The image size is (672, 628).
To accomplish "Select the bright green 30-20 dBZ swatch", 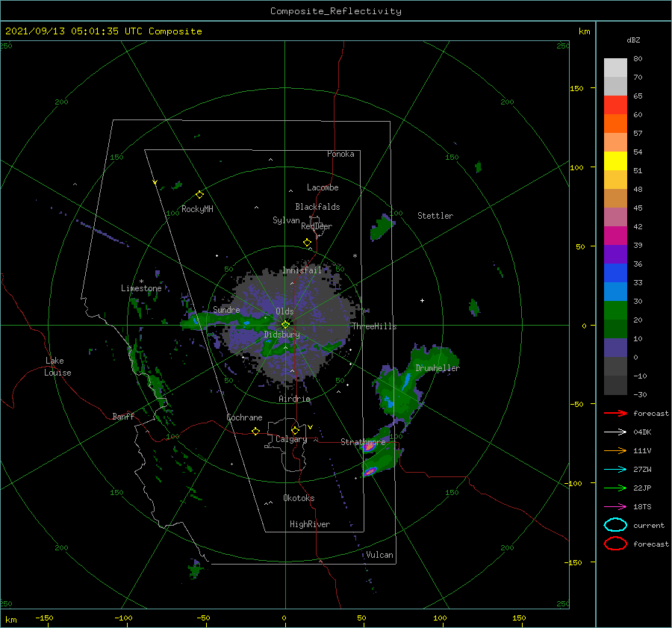I will (615, 310).
